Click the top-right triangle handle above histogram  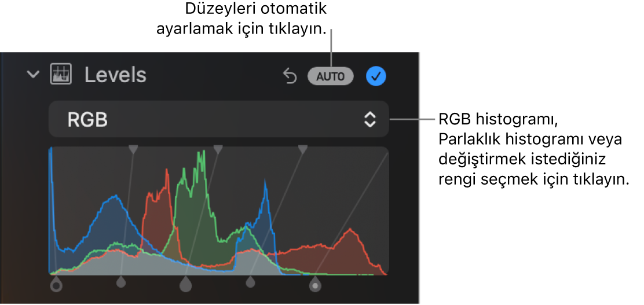click(x=303, y=149)
